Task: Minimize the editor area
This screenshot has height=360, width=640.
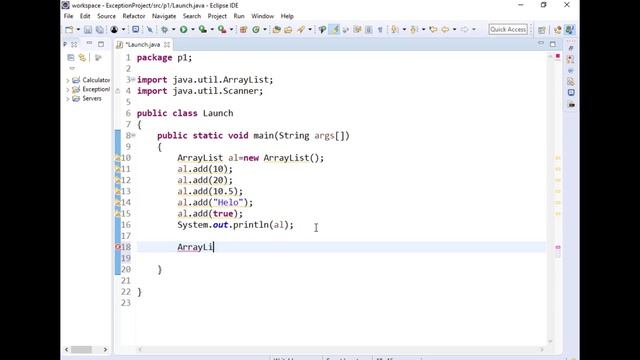Action: click(541, 44)
